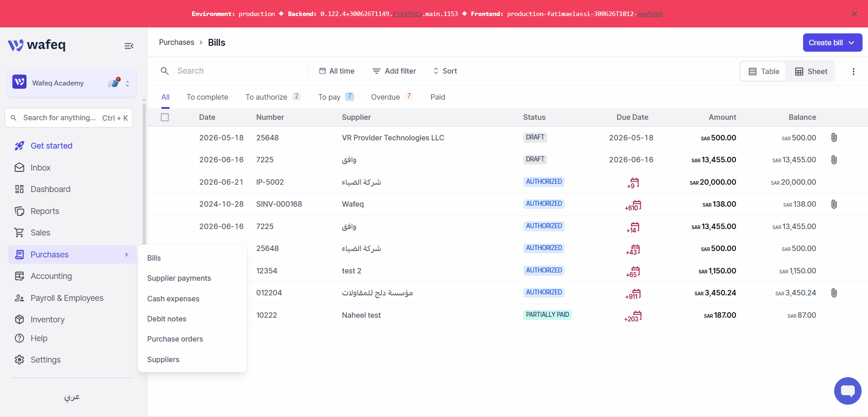This screenshot has width=868, height=417.
Task: Click the Add filter button
Action: (x=394, y=71)
